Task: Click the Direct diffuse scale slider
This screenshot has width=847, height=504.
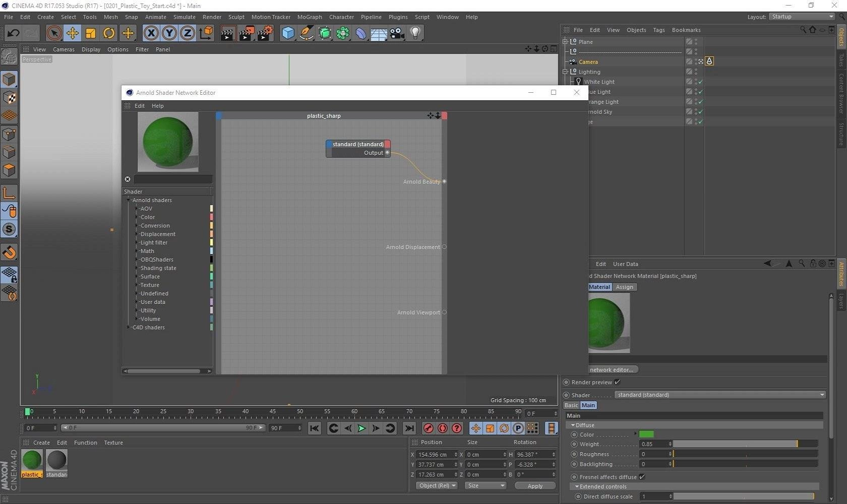Action: tap(743, 496)
